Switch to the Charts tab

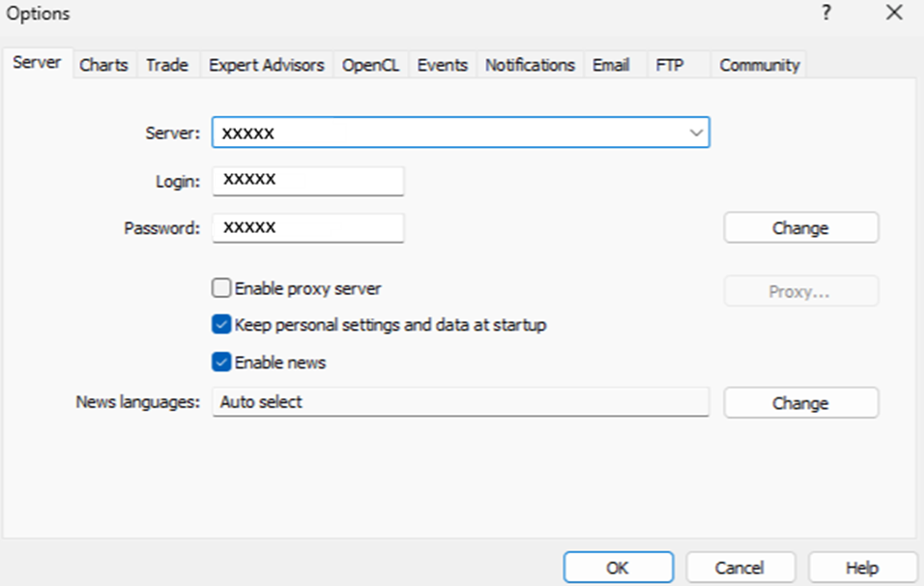(x=103, y=65)
